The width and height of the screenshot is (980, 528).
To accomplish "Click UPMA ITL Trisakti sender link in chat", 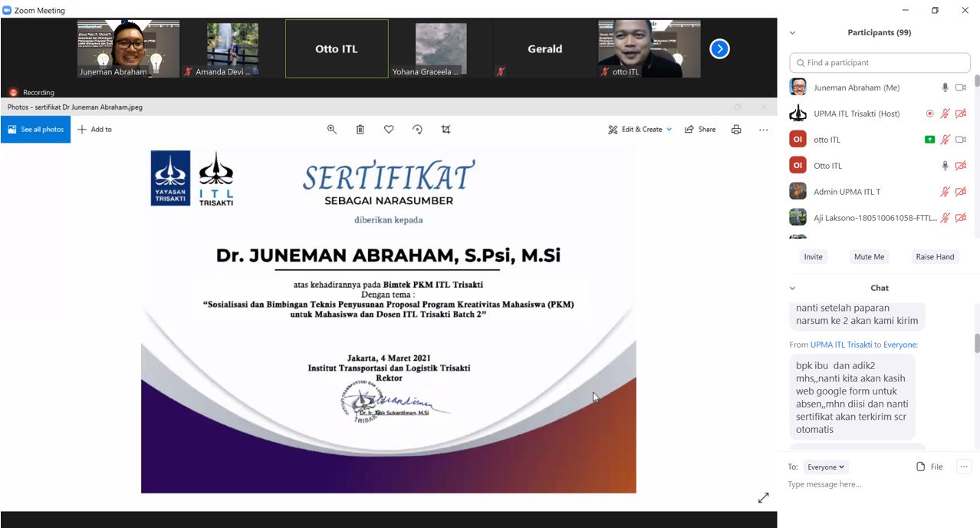I will click(841, 345).
